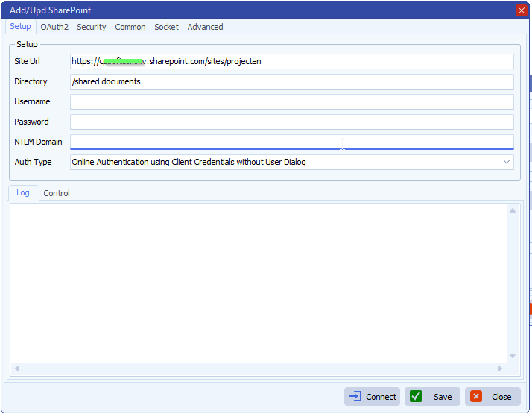
Task: Click the Save button
Action: click(x=432, y=396)
